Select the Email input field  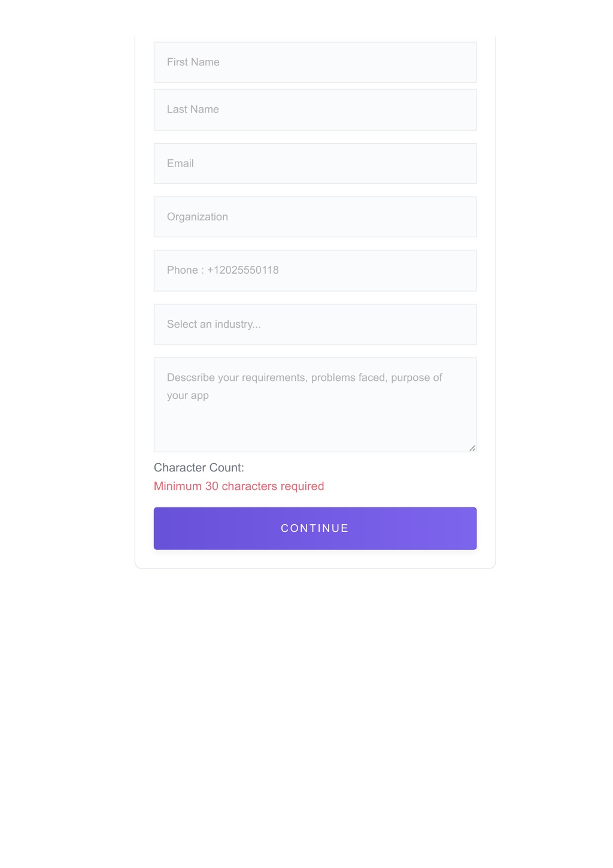(x=315, y=164)
